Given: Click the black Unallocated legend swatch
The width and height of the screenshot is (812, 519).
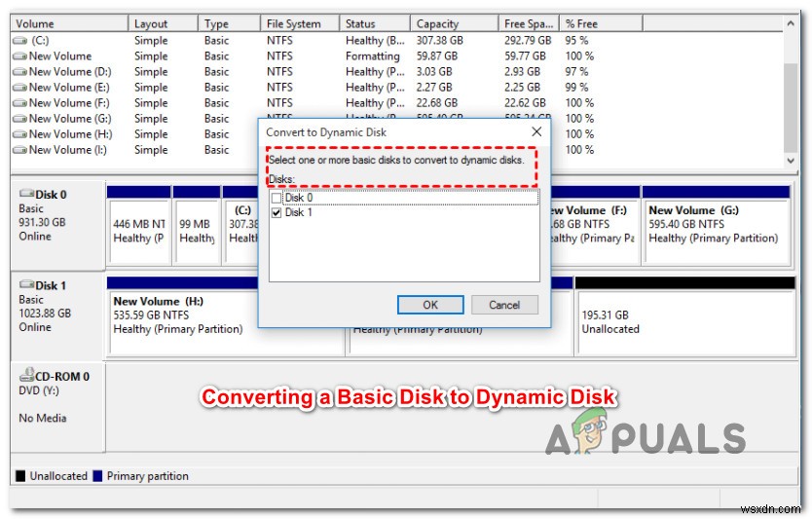Looking at the screenshot, I should click(20, 476).
